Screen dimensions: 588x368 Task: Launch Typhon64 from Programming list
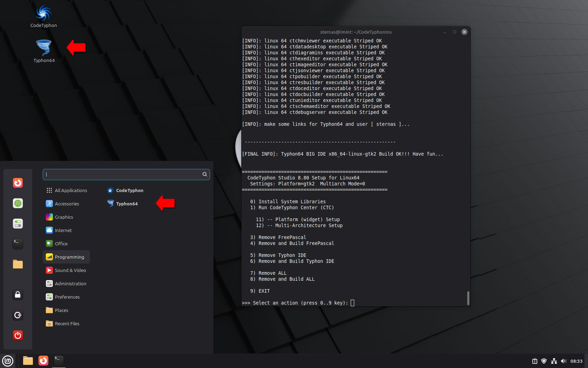coord(122,204)
